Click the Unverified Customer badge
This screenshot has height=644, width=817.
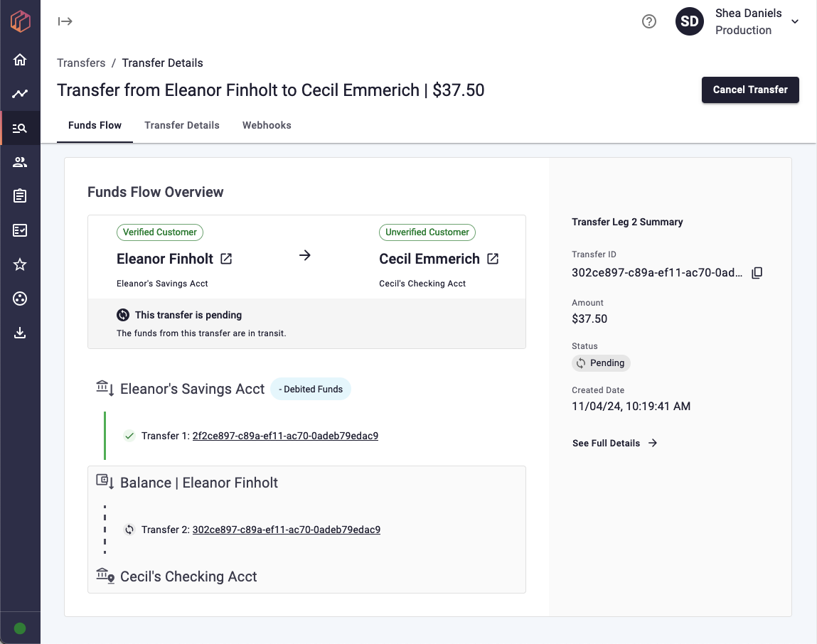coord(427,232)
